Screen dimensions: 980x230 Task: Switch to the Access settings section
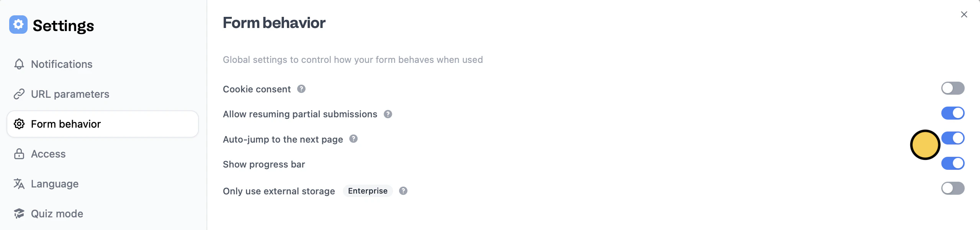point(48,154)
